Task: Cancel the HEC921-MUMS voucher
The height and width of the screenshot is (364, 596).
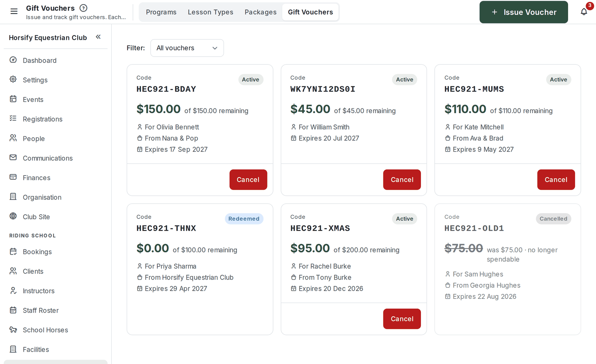Action: click(x=556, y=180)
